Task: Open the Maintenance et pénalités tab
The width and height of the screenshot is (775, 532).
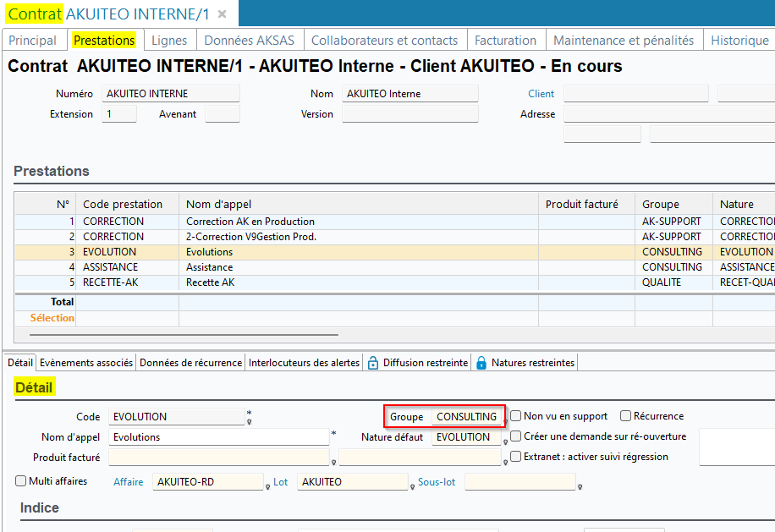Action: tap(623, 40)
